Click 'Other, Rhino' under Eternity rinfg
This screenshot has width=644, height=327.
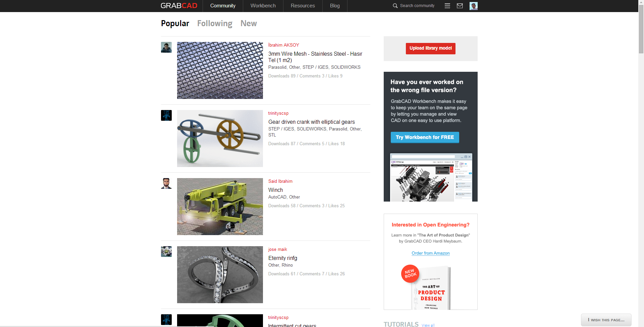coord(280,265)
